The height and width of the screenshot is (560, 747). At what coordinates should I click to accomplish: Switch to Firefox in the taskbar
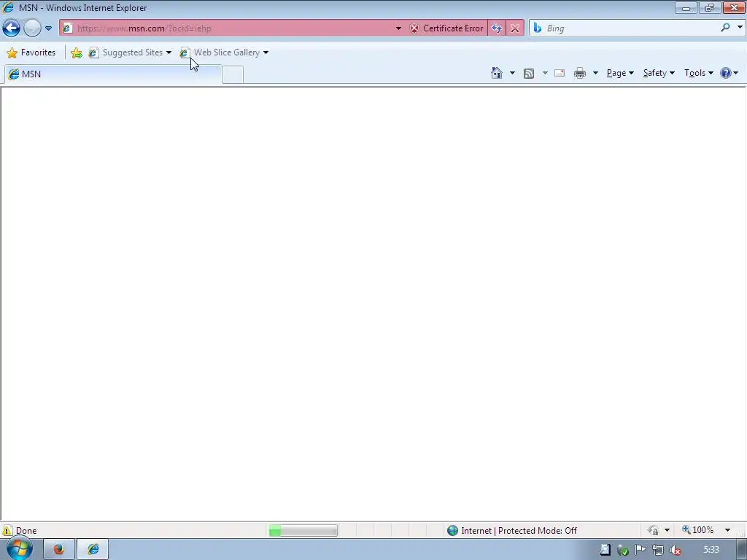tap(59, 550)
